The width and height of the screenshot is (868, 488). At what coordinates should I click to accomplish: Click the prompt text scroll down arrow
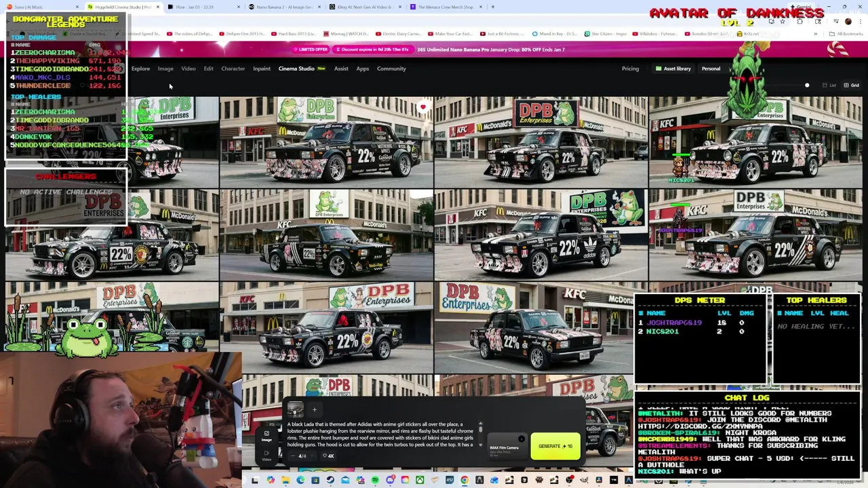480,445
